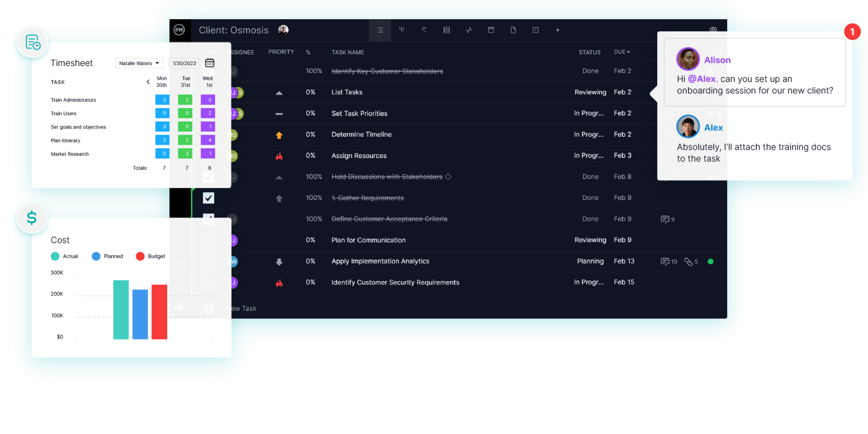
Task: Open the calendar view icon
Action: click(x=491, y=30)
